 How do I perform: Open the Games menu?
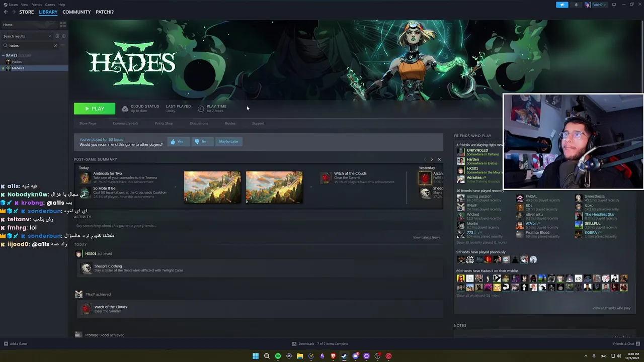[x=50, y=5]
